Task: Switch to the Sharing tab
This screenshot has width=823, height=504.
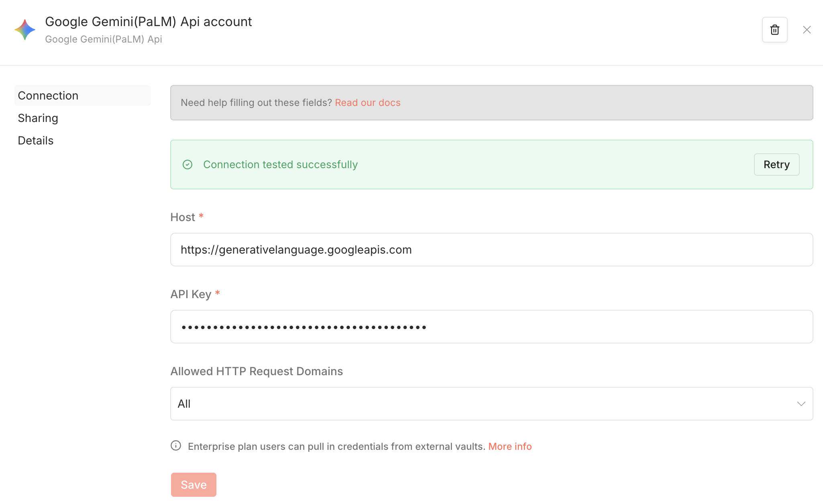Action: click(38, 118)
